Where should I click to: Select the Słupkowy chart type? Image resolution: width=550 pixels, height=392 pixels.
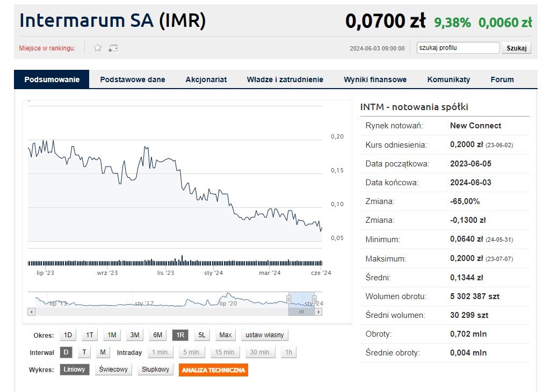(156, 369)
